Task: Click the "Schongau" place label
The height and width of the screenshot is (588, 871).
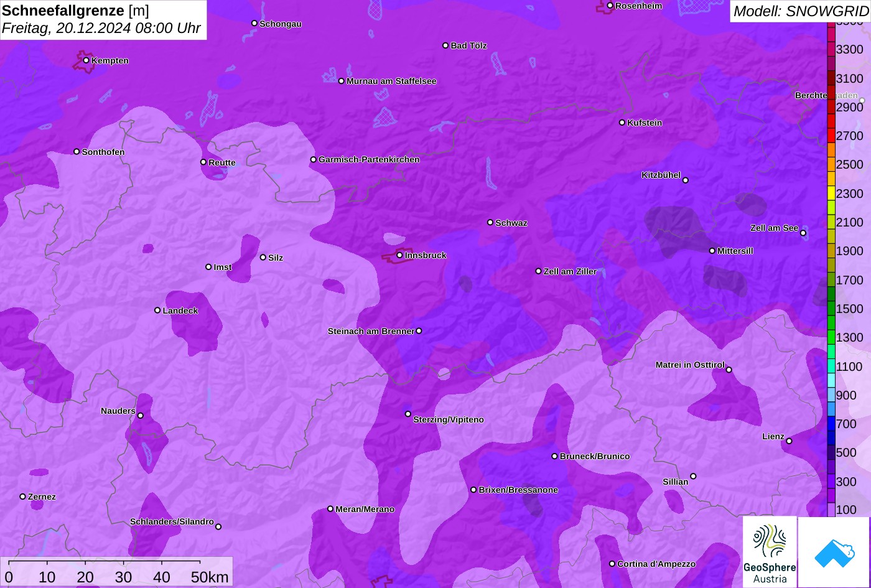Action: click(281, 24)
